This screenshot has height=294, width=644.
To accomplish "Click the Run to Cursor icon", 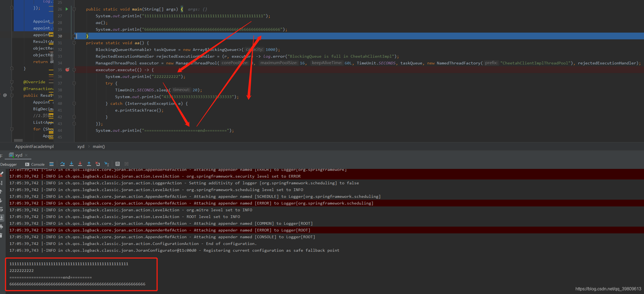I will (107, 164).
